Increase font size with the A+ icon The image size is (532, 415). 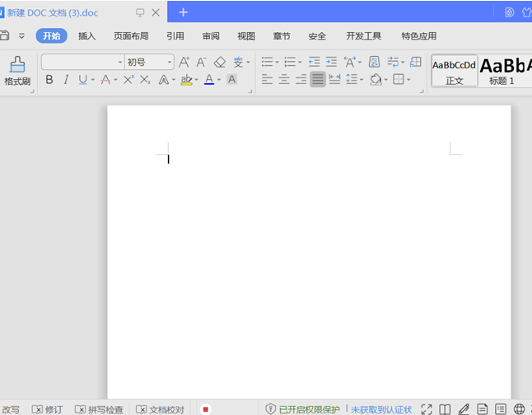[x=184, y=62]
